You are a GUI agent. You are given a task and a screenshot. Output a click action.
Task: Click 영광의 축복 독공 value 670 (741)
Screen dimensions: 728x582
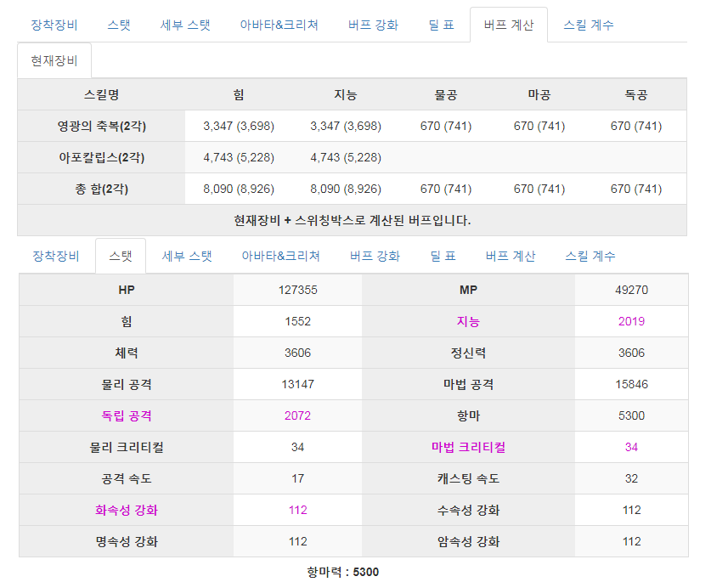[x=636, y=126]
